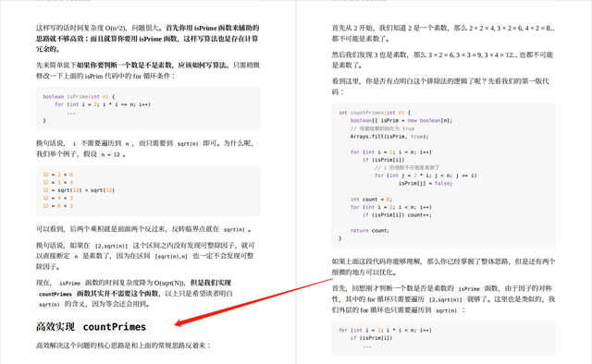Click the bold inline code "countPrimes" in the paragraph
This screenshot has height=364, width=592.
(x=55, y=294)
